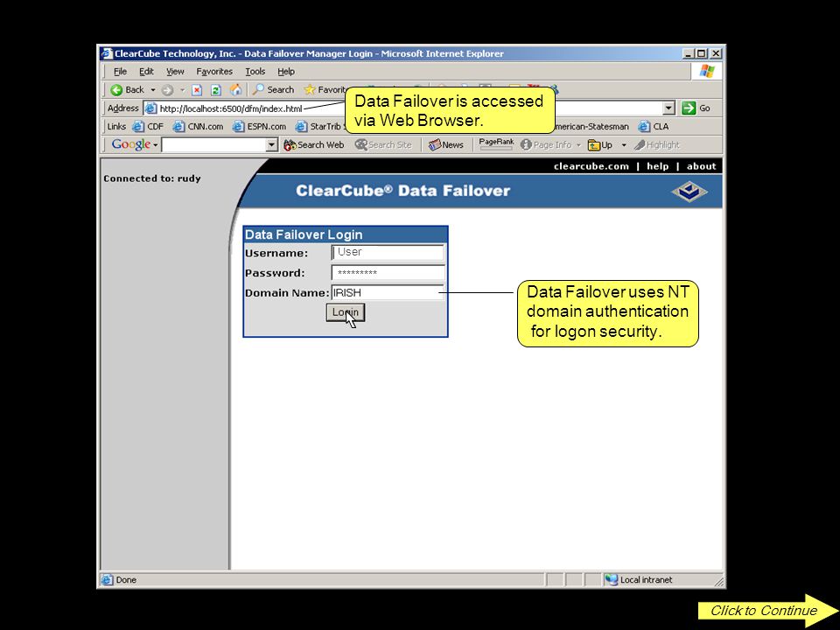The width and height of the screenshot is (840, 630).
Task: Open the dropdown next to Up button
Action: (x=624, y=145)
